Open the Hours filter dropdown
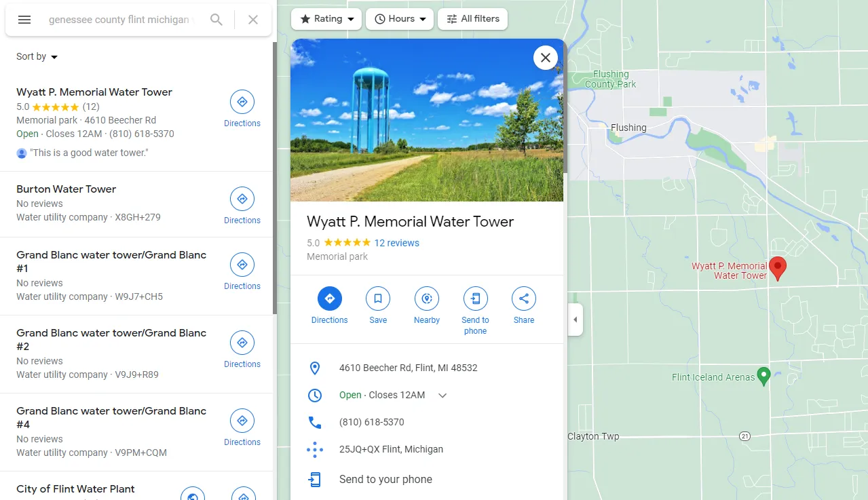Image resolution: width=868 pixels, height=500 pixels. click(399, 19)
